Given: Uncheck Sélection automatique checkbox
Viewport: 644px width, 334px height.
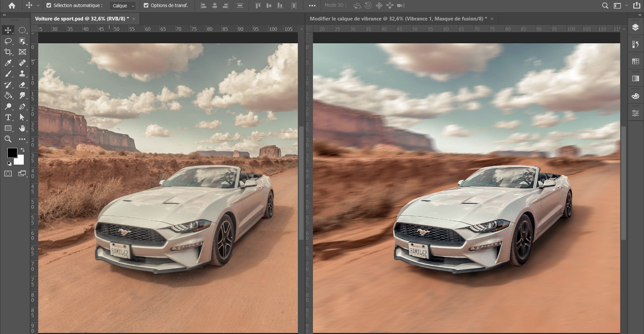Looking at the screenshot, I should click(49, 5).
